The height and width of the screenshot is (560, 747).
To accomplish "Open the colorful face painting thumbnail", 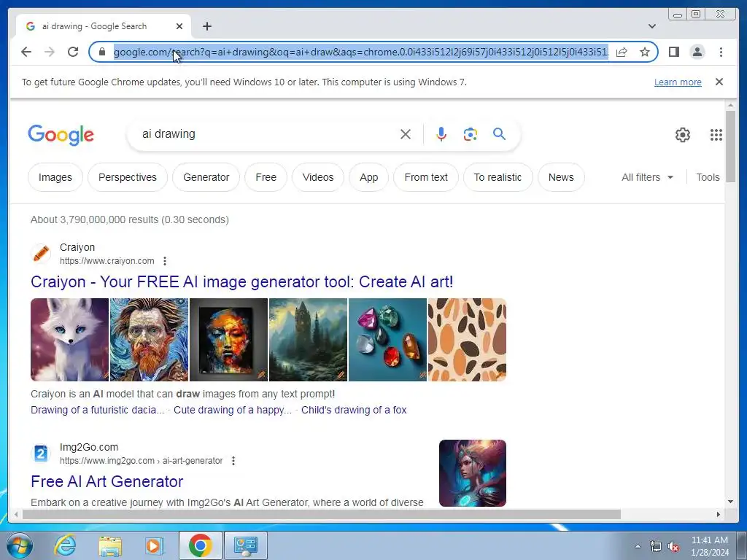I will (228, 340).
